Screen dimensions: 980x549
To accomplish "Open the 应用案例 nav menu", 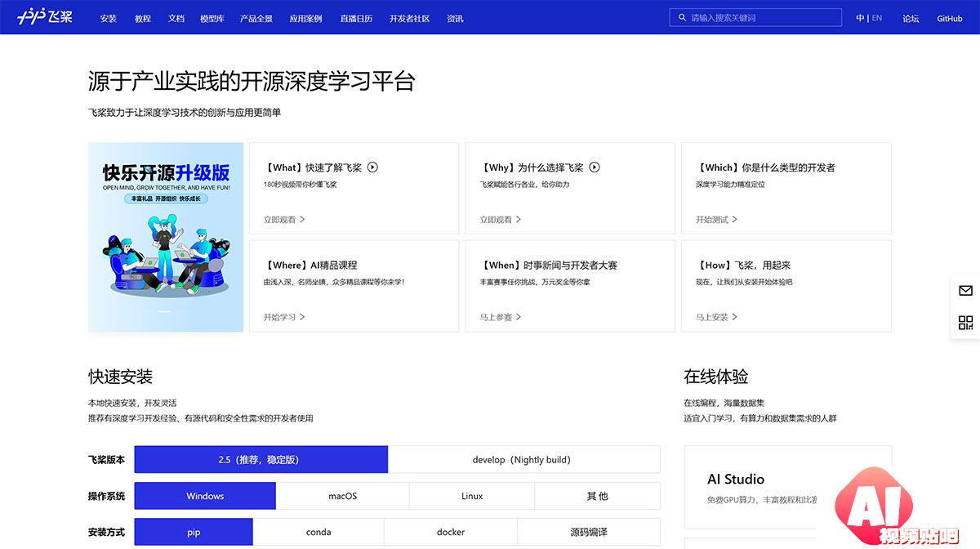I will pos(305,18).
